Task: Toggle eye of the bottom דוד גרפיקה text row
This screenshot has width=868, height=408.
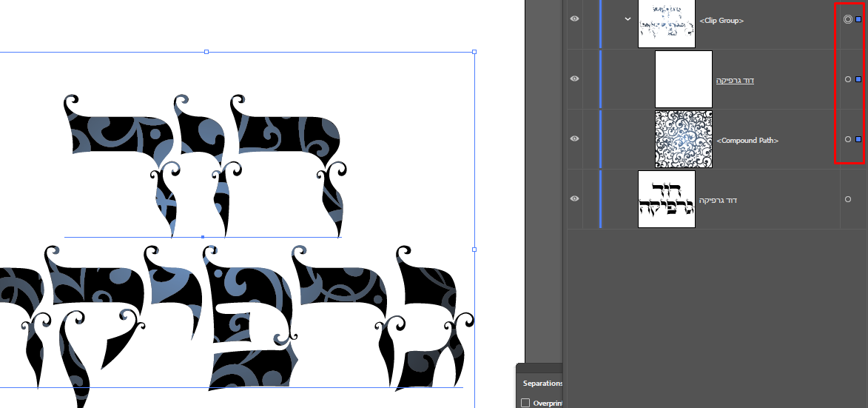Action: pyautogui.click(x=575, y=198)
